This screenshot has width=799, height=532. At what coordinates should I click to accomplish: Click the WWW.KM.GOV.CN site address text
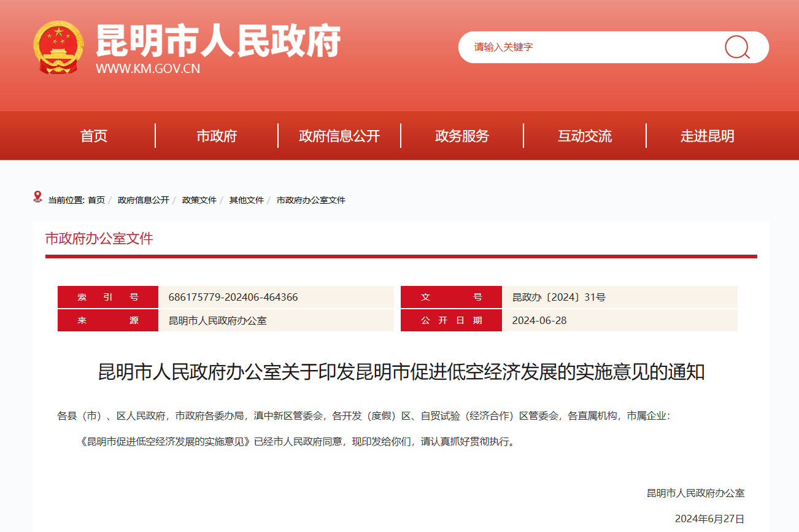coord(148,69)
